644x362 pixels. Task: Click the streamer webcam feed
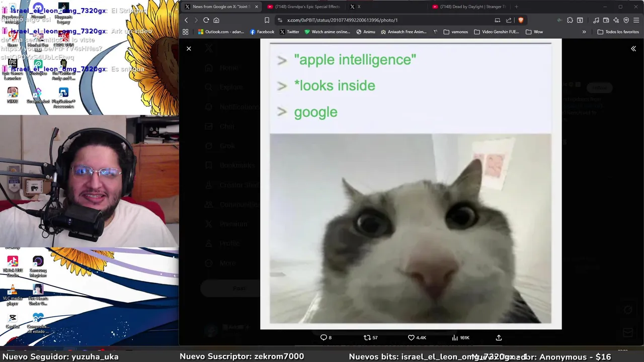(89, 181)
